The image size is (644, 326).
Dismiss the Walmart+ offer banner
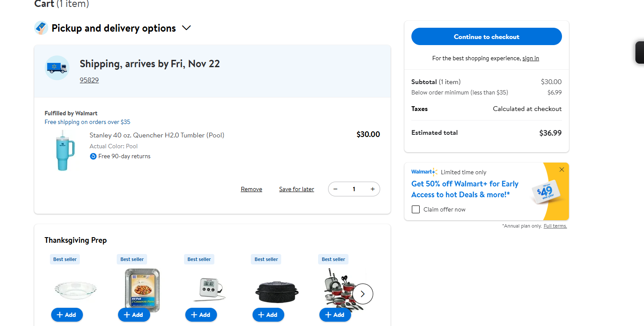tap(562, 170)
